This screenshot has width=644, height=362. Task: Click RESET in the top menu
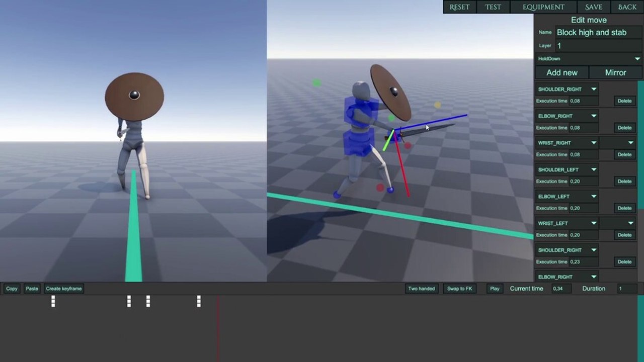[x=459, y=7]
